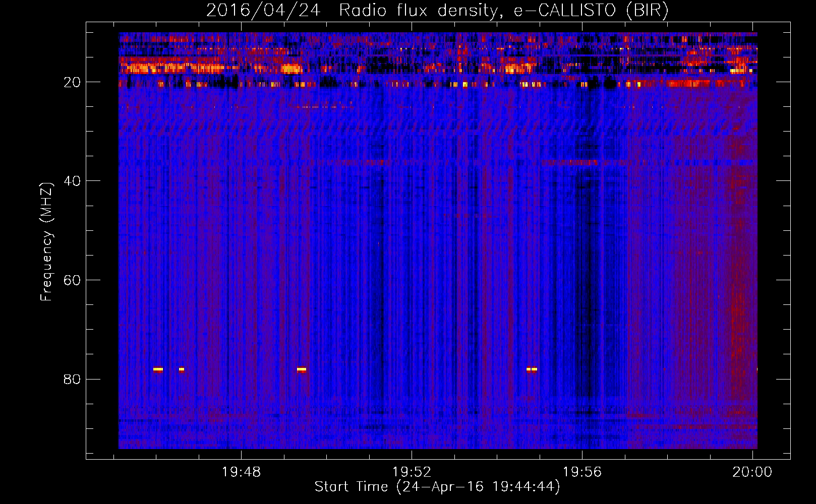
Task: Click the '40' frequency tick label
Action: tap(72, 181)
